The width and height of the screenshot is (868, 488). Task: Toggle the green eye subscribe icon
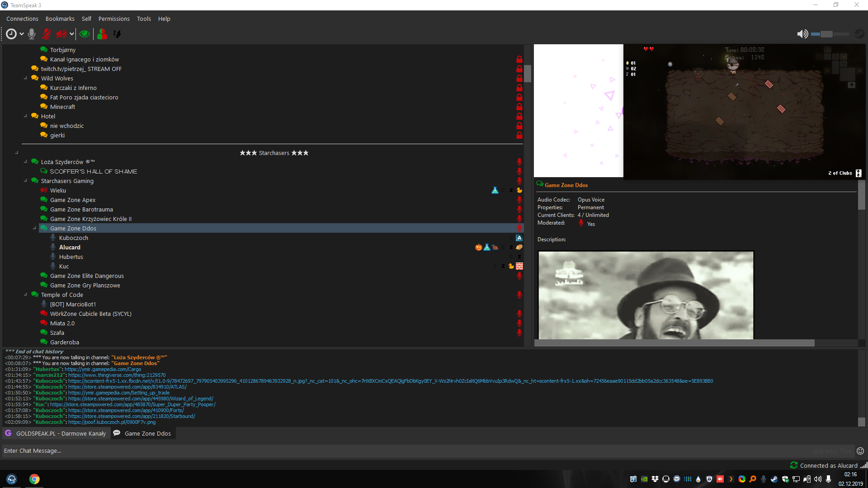pos(84,34)
